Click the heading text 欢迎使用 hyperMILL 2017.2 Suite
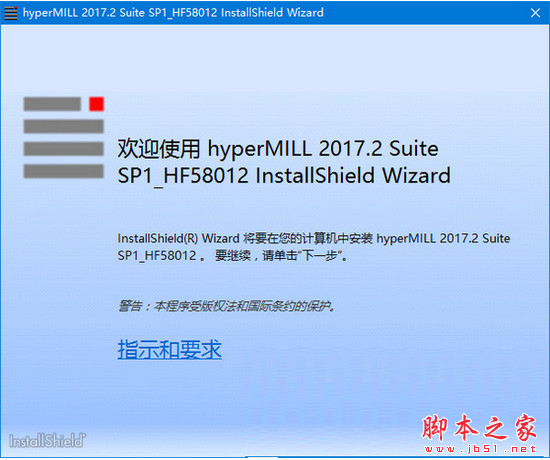The width and height of the screenshot is (550, 460). [278, 149]
